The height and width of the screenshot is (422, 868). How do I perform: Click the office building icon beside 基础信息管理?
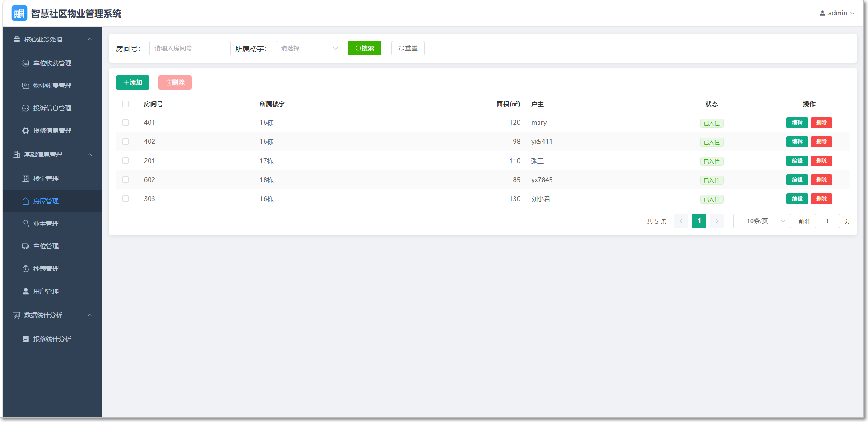tap(17, 155)
